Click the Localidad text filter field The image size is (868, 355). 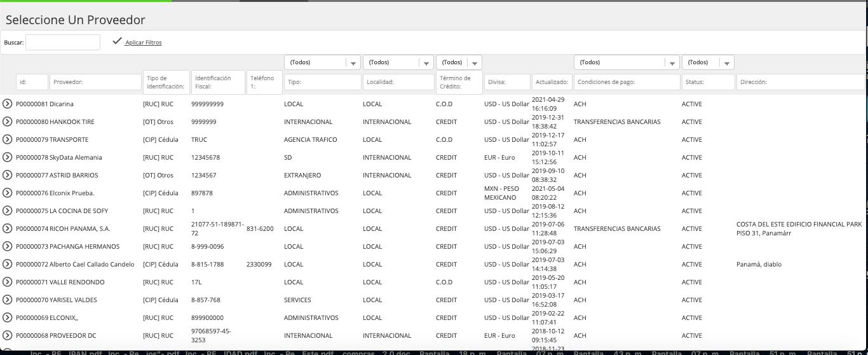pos(398,82)
